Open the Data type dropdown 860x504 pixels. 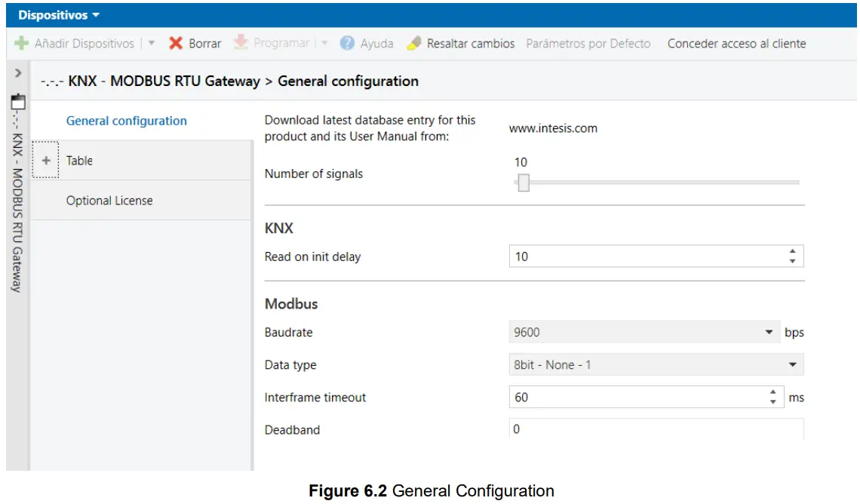792,364
